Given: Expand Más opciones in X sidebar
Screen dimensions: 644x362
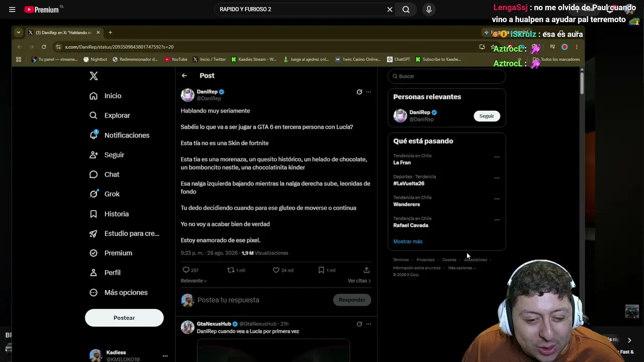Looking at the screenshot, I should 119,293.
